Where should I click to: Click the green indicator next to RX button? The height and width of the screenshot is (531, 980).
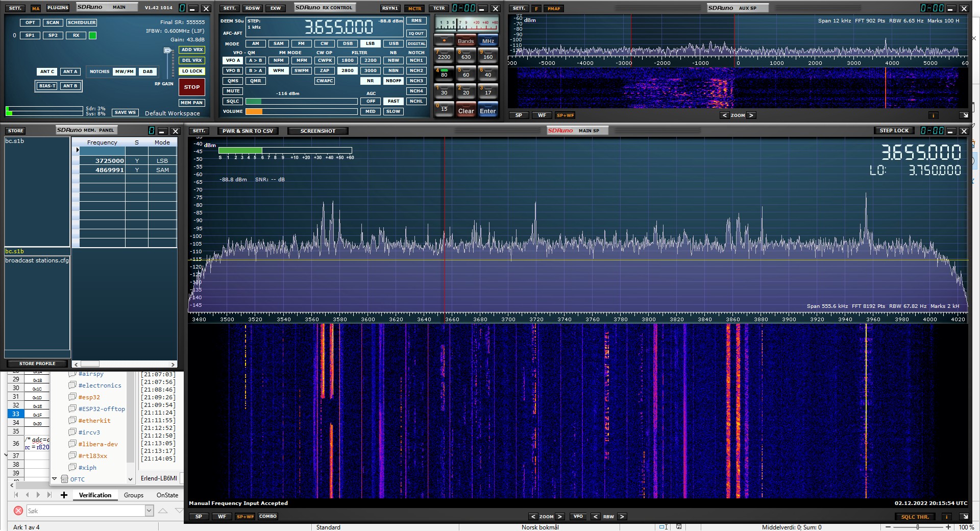click(92, 35)
